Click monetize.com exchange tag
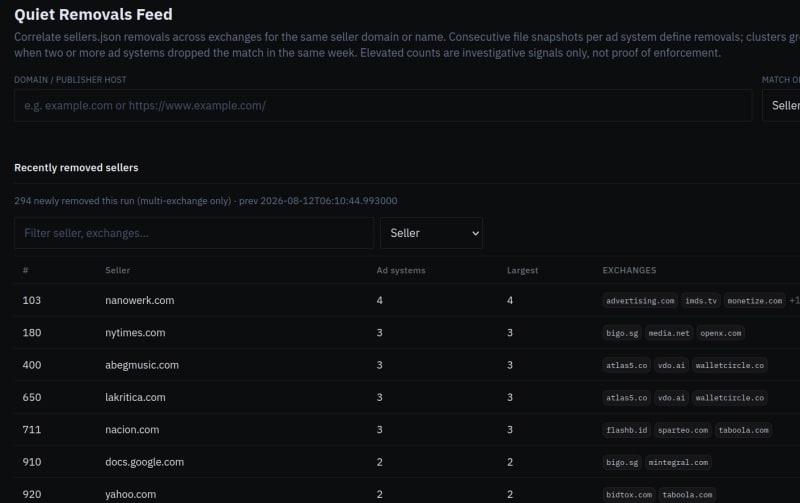This screenshot has width=800, height=503. [x=755, y=301]
